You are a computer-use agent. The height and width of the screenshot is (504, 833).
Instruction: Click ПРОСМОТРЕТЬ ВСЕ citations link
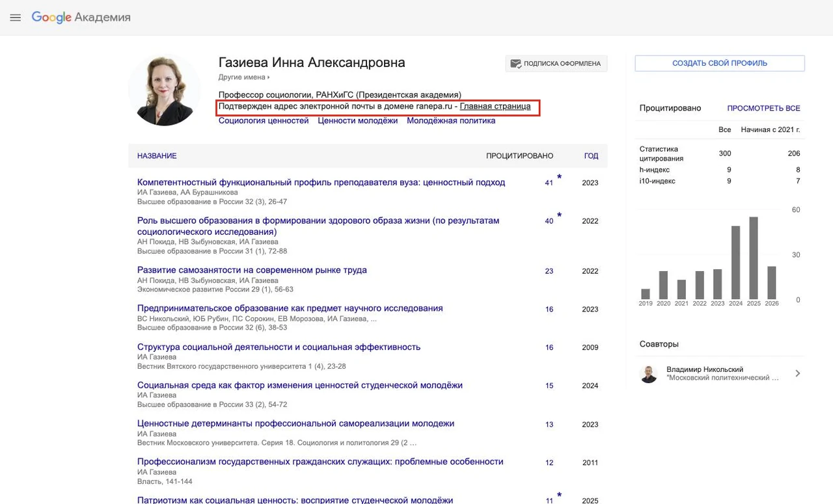(x=763, y=108)
